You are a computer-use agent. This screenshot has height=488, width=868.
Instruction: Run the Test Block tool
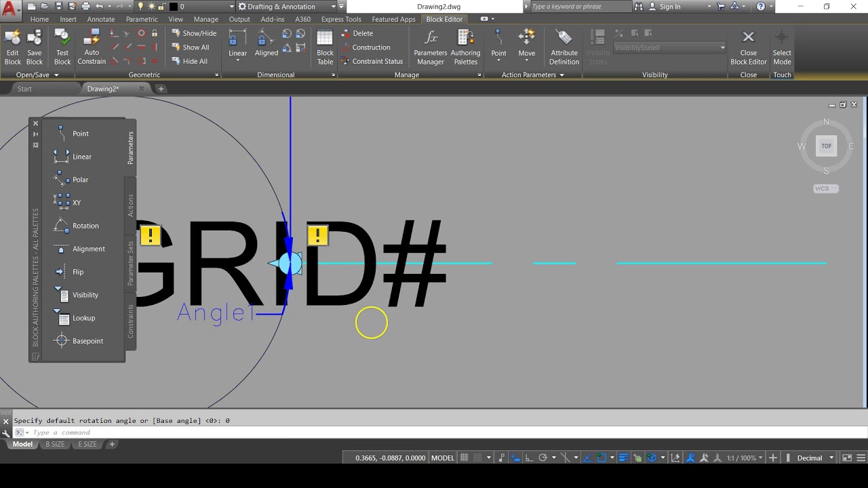[62, 47]
